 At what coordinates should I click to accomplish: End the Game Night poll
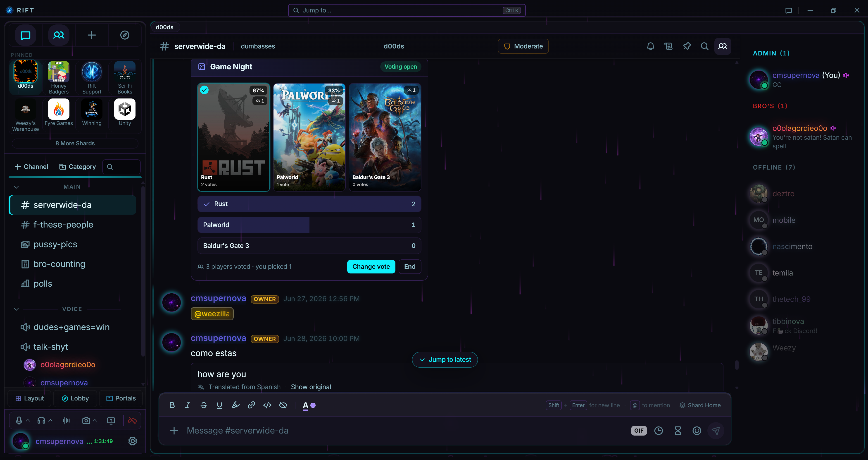coord(409,266)
